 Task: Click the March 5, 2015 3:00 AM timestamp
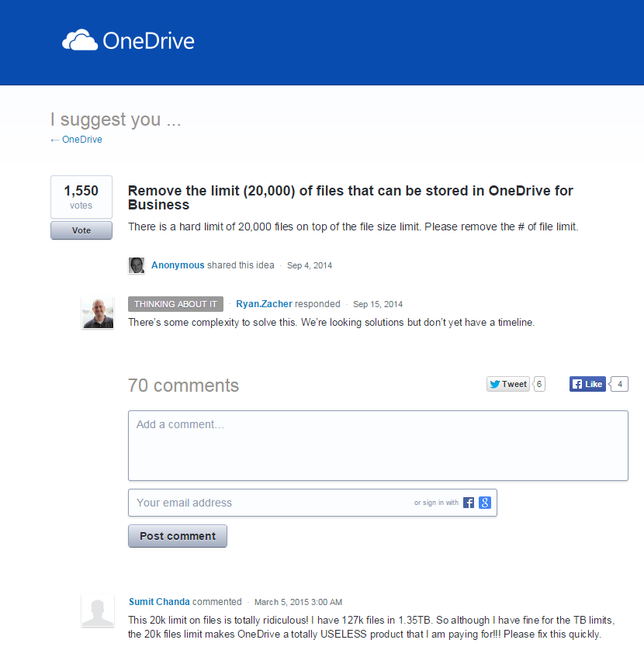[298, 602]
